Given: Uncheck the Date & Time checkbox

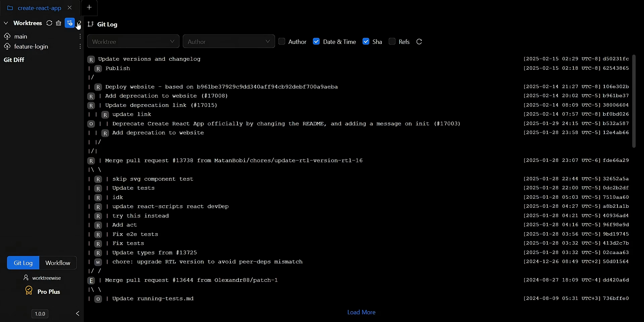Looking at the screenshot, I should click(316, 42).
